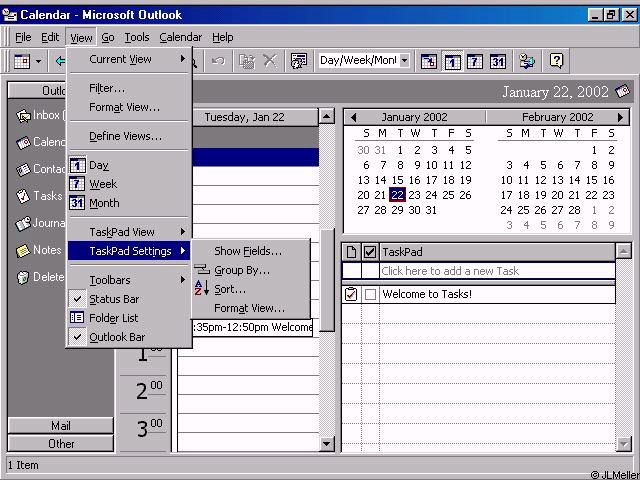Open Notes shortcut in Outlook bar
The width and height of the screenshot is (640, 480).
coord(38,250)
